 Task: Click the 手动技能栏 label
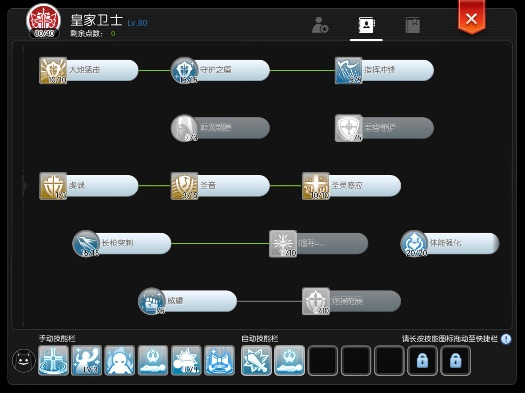click(x=57, y=338)
